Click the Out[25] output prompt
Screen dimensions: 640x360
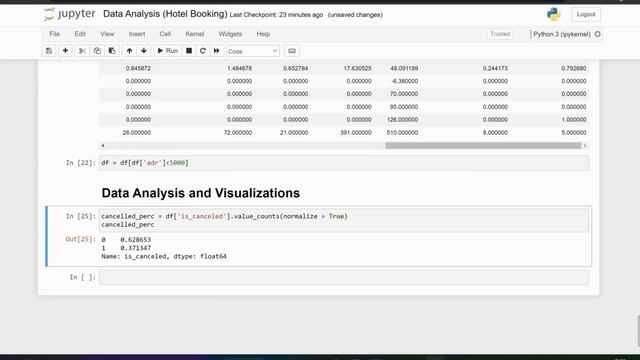[80, 239]
